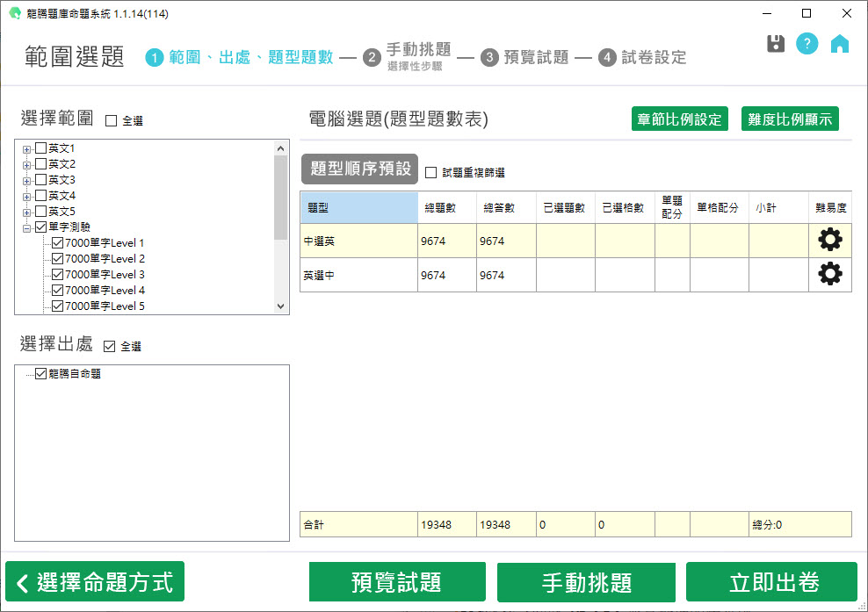Go home using the house icon
Image resolution: width=868 pixels, height=612 pixels.
(x=840, y=44)
